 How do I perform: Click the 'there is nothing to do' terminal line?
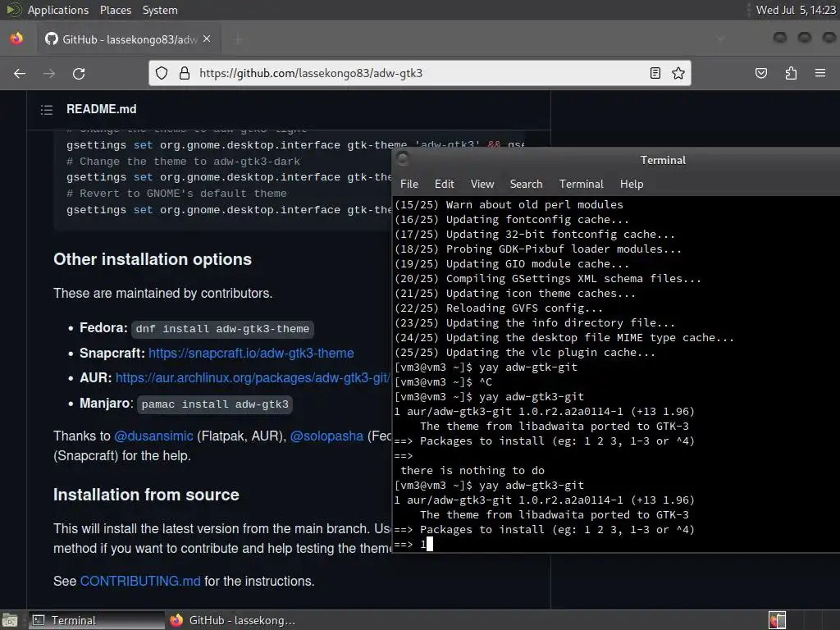[x=472, y=470]
